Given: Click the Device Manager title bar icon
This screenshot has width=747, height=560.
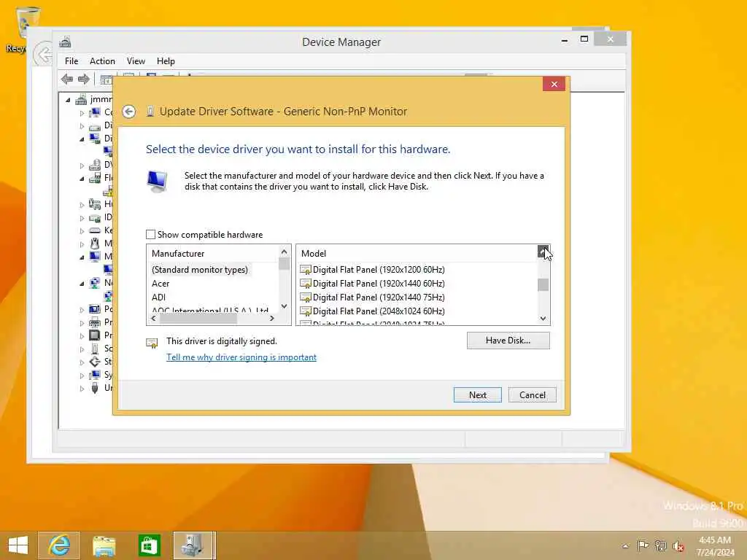Looking at the screenshot, I should click(65, 42).
